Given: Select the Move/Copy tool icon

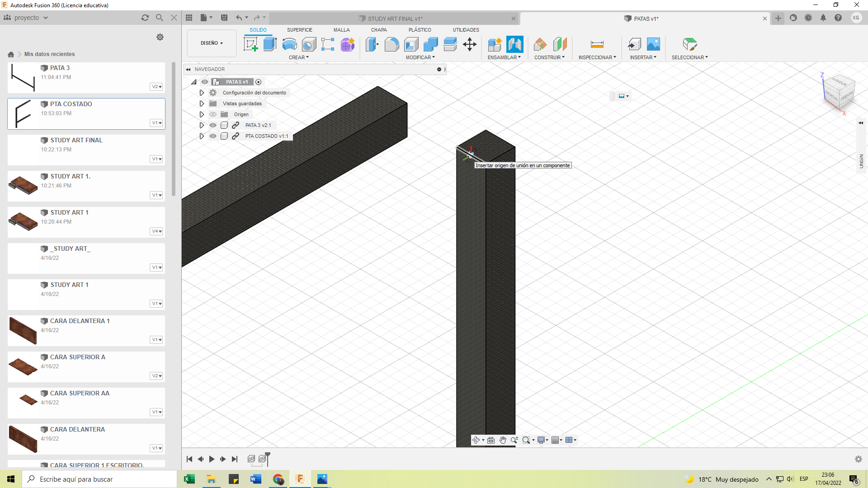Looking at the screenshot, I should (x=470, y=44).
